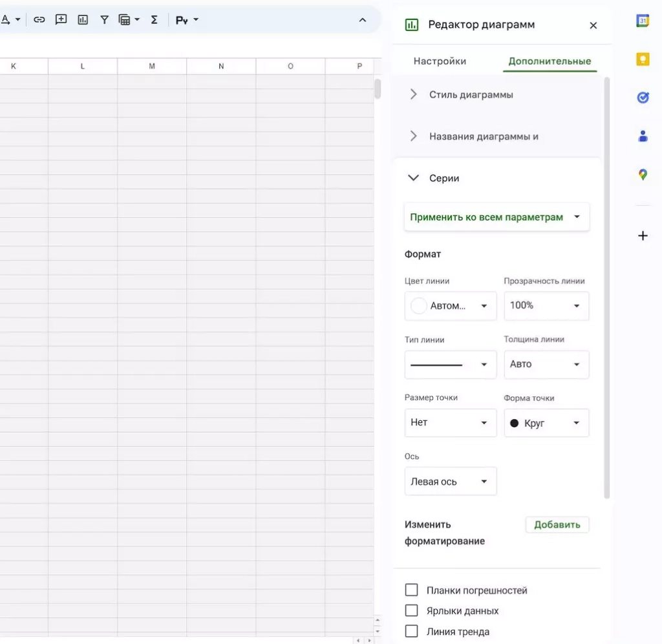
Task: Check the Ярлыки данных option
Action: coord(411,610)
